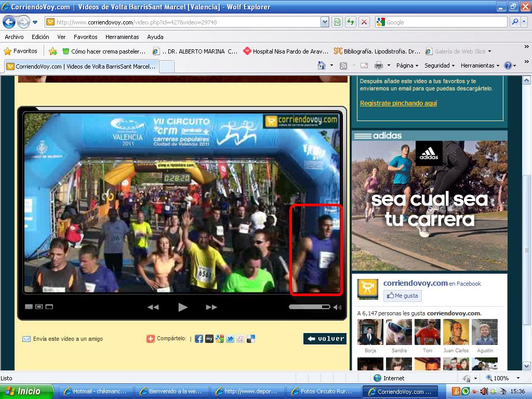Rewind the video
This screenshot has height=399, width=532.
pos(153,307)
